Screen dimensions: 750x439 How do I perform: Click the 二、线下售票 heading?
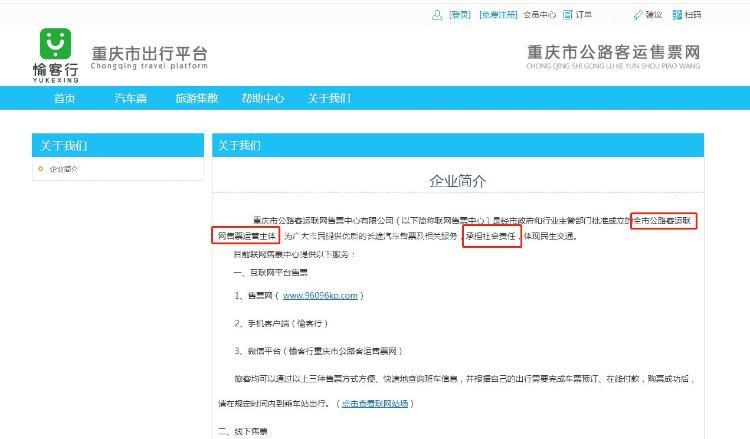coord(243,431)
